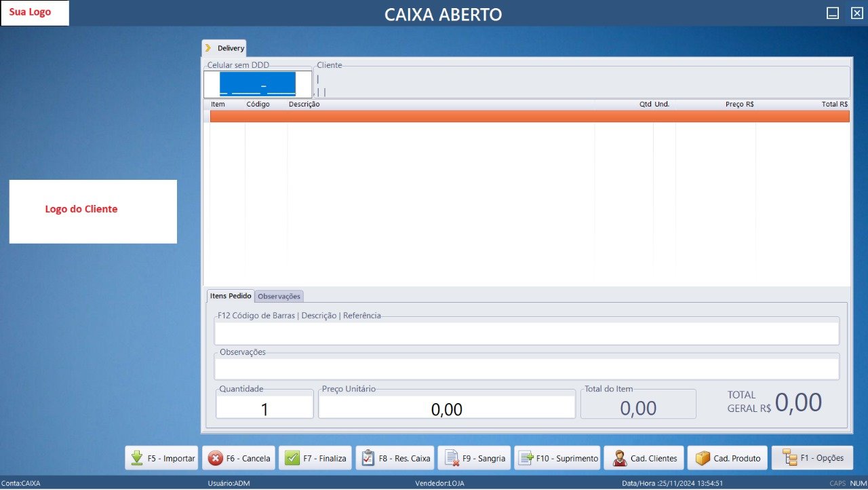This screenshot has width=868, height=490.
Task: Select the orange highlighted row in items grid
Action: pyautogui.click(x=529, y=117)
